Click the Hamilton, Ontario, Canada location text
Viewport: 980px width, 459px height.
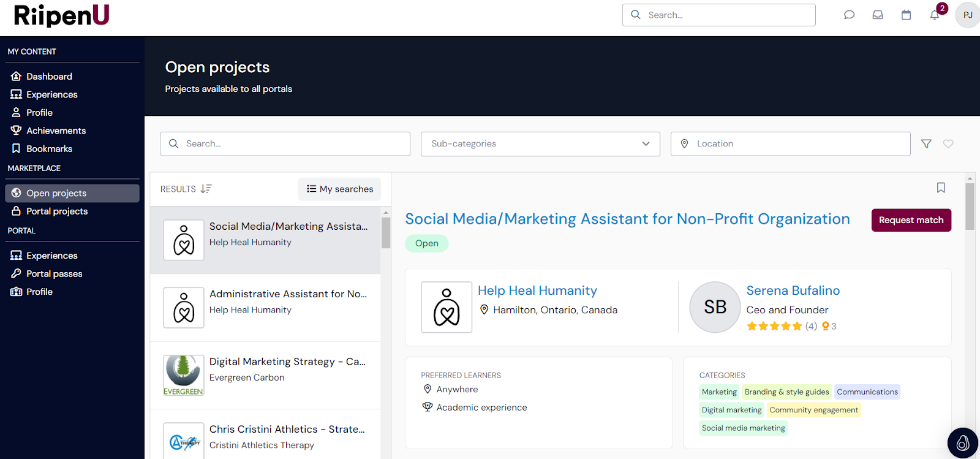(x=555, y=310)
